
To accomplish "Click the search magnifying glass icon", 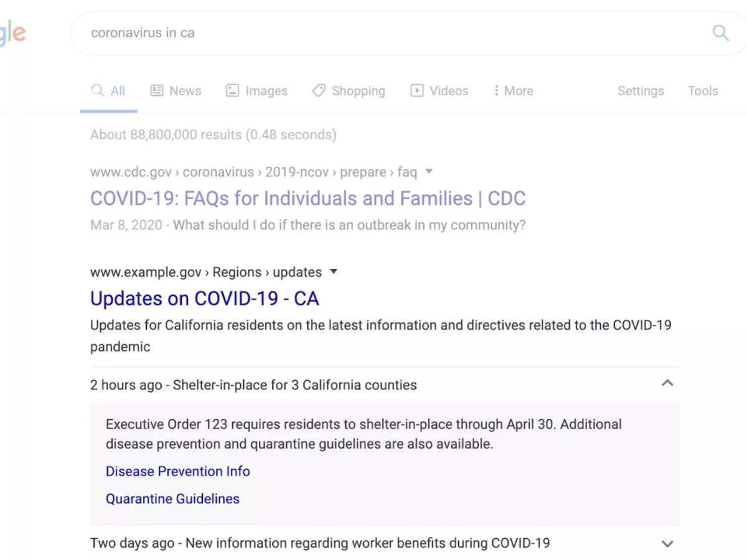I will [720, 33].
